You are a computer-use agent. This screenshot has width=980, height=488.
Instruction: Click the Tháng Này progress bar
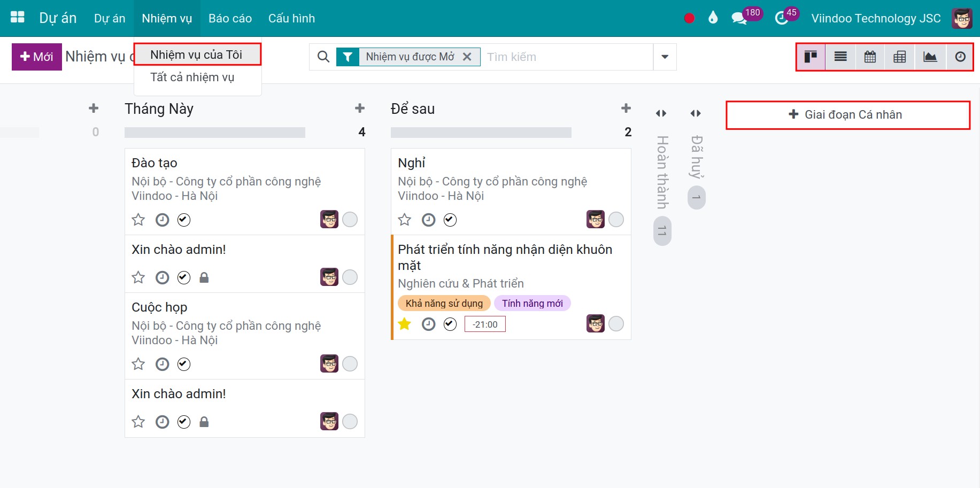click(215, 132)
